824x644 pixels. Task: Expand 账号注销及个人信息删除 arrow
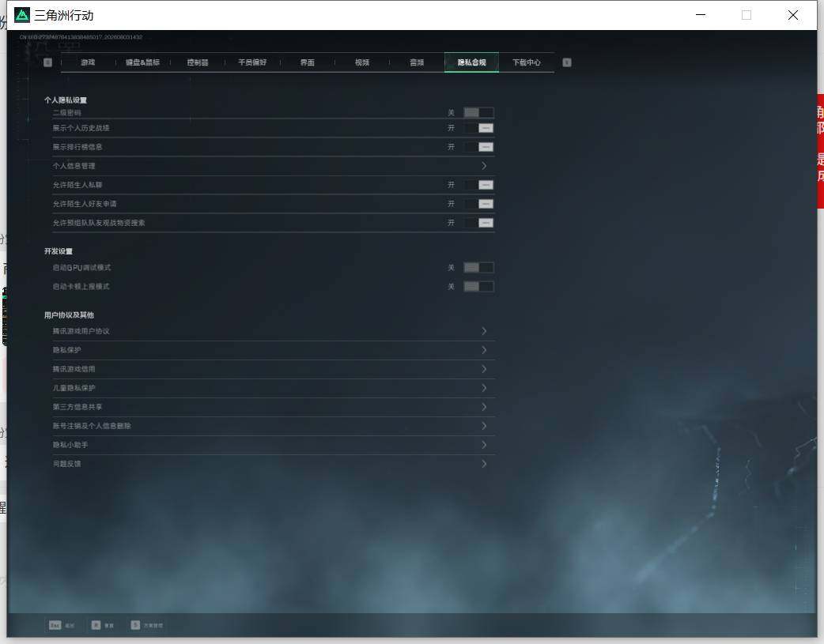pos(484,425)
